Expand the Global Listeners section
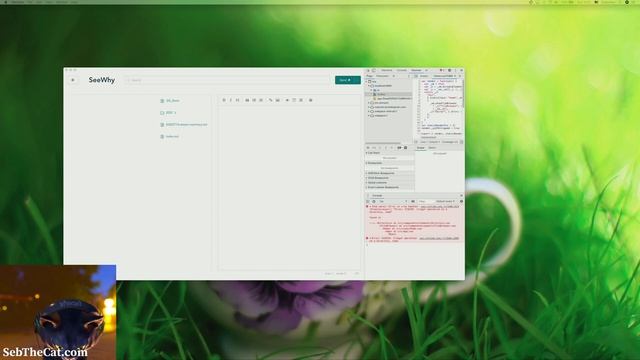This screenshot has width=640, height=360. point(389,182)
